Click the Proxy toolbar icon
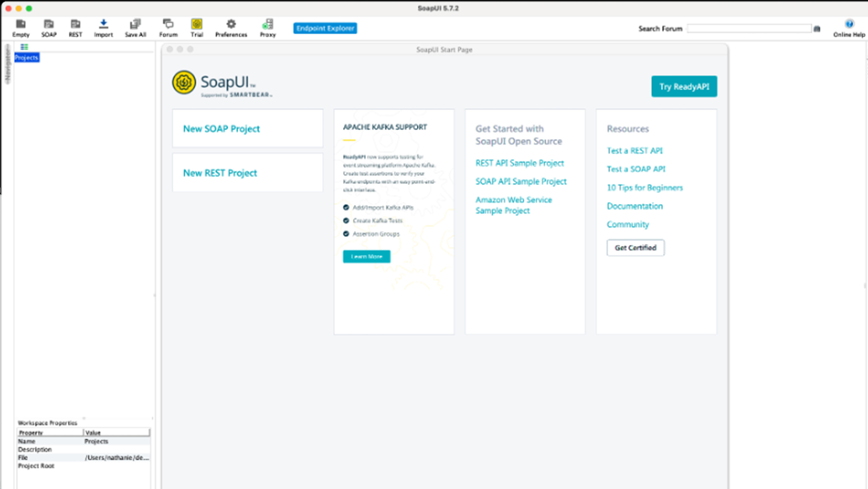Viewport: 868px width, 489px height. tap(268, 28)
